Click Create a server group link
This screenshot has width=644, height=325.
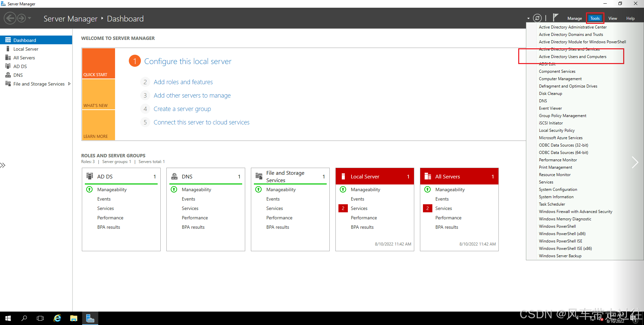tap(182, 109)
